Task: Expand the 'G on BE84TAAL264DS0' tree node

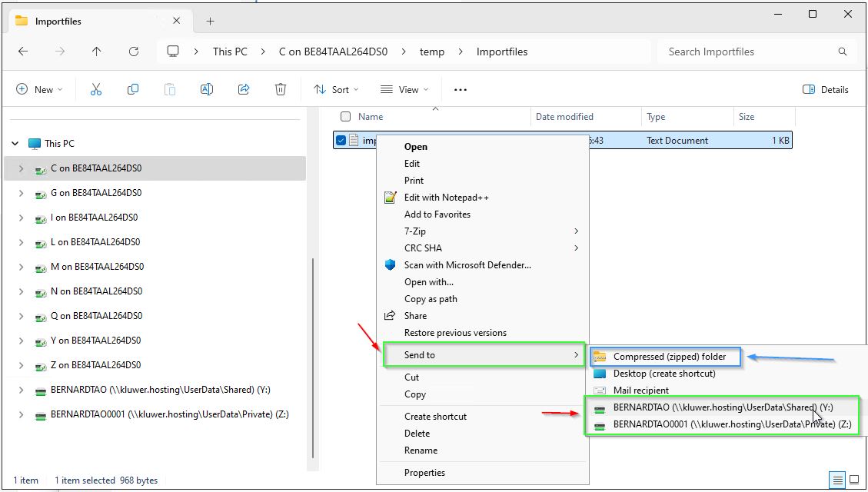Action: 22,193
